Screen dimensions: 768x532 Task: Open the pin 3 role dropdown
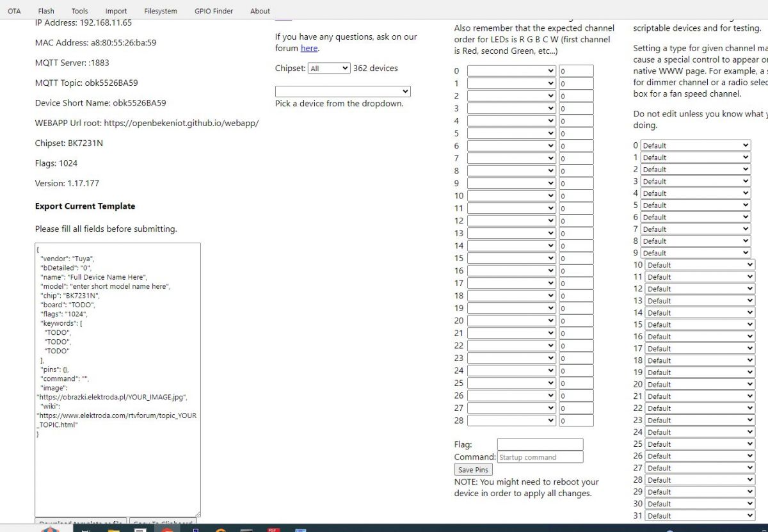click(511, 109)
